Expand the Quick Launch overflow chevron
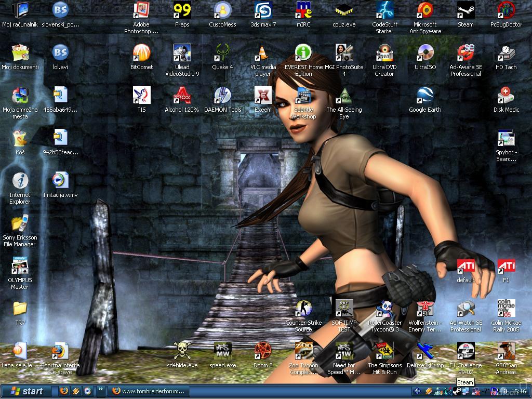This screenshot has height=399, width=532. click(x=100, y=390)
